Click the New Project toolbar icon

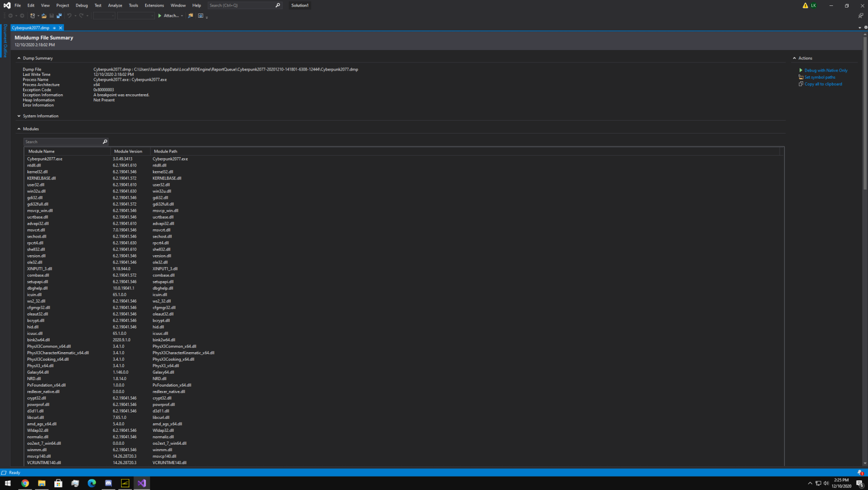coord(32,16)
